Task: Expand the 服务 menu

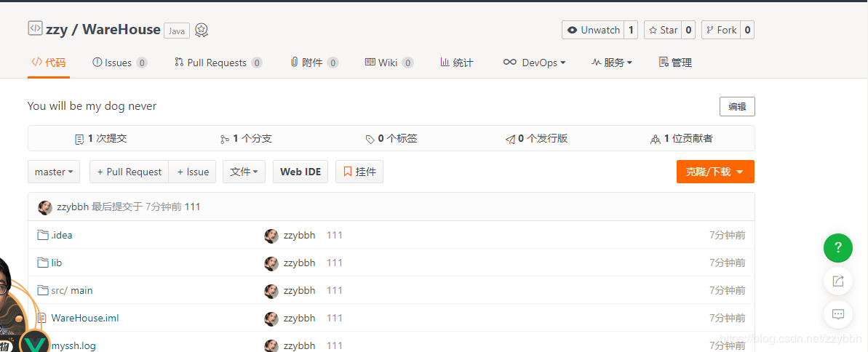Action: 612,63
